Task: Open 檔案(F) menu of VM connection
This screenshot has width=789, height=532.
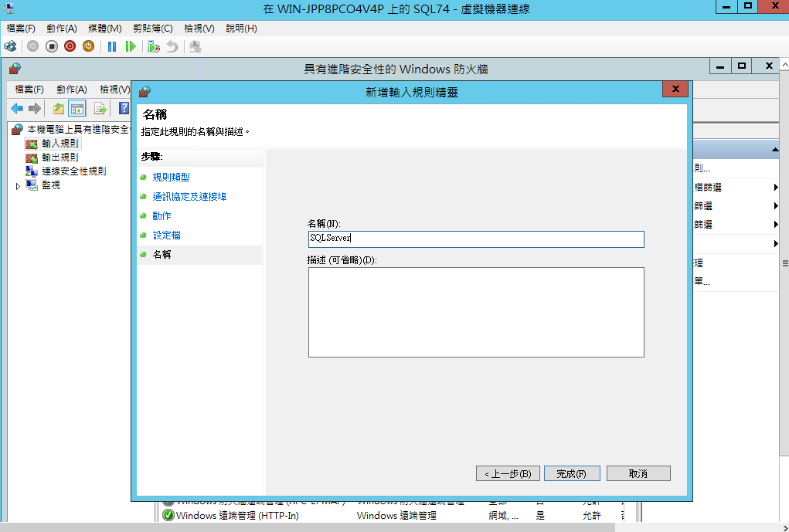Action: pos(21,29)
